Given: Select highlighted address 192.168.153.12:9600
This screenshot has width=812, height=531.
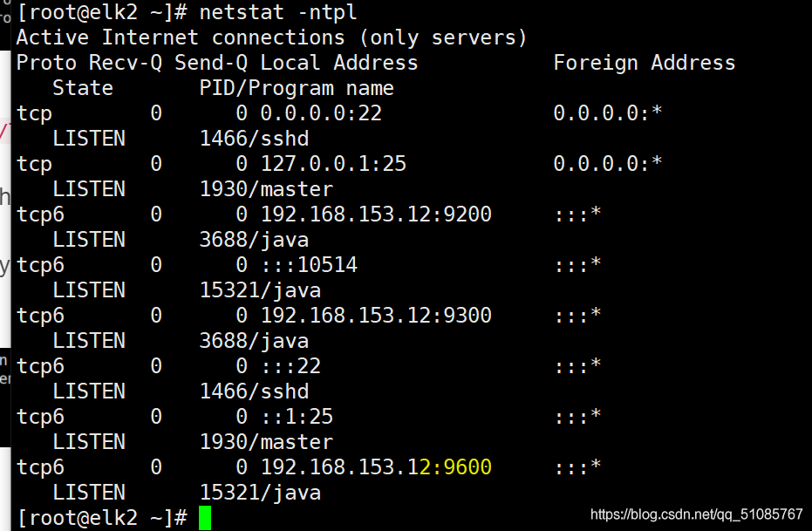Looking at the screenshot, I should coord(376,467).
